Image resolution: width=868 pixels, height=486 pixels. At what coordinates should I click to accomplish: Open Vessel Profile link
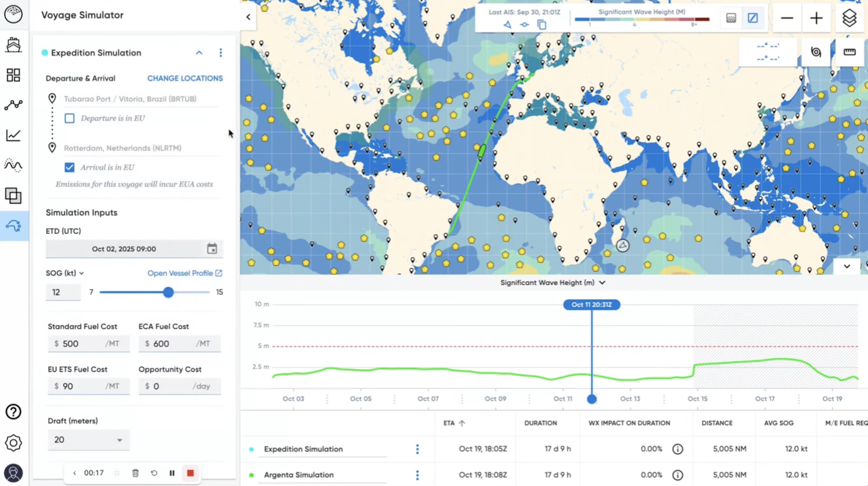click(185, 273)
